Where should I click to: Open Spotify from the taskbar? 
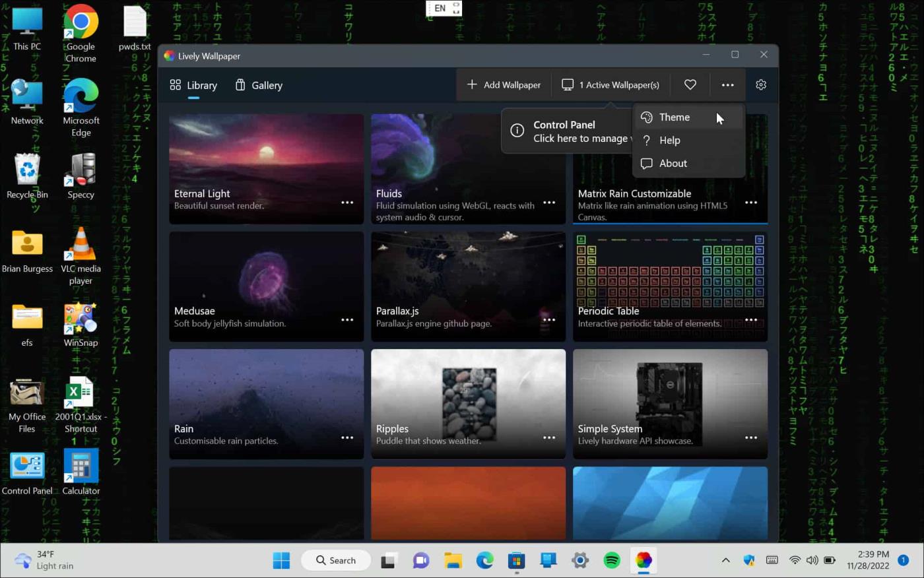pyautogui.click(x=612, y=561)
